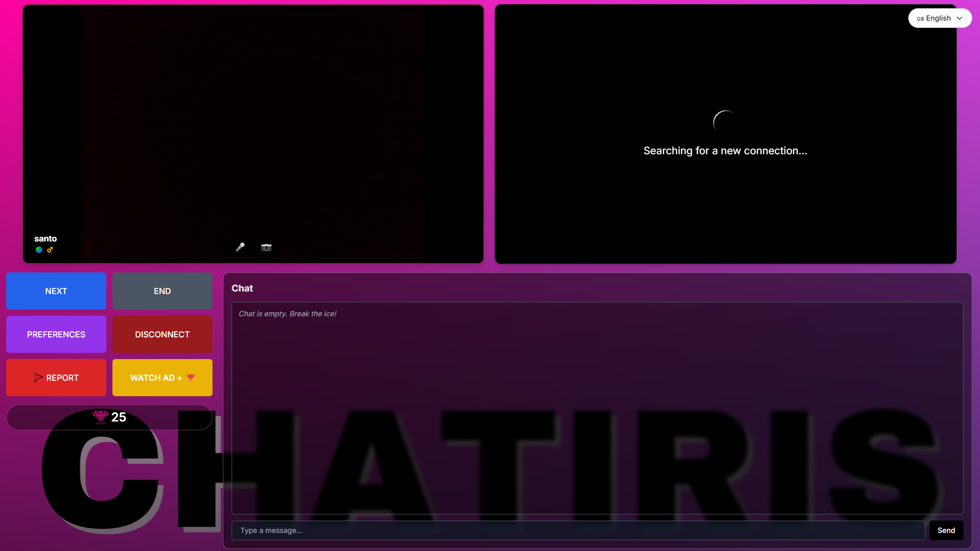Send the chat message
Screen dimensions: 980x551
[946, 530]
